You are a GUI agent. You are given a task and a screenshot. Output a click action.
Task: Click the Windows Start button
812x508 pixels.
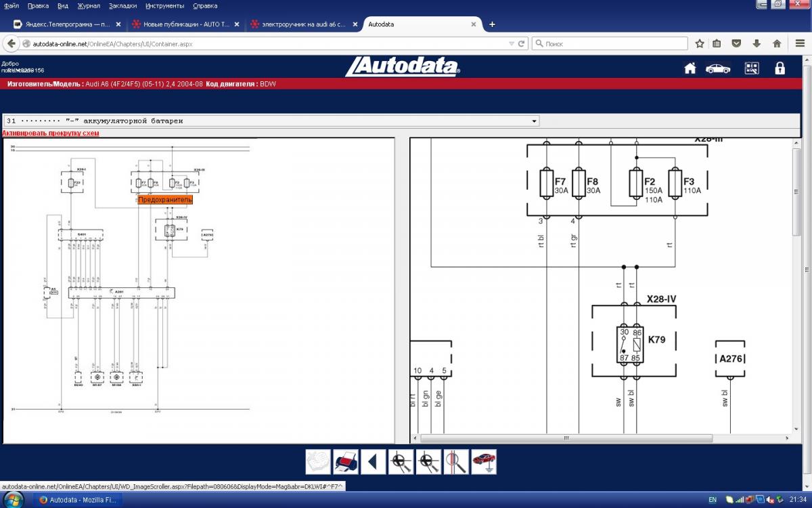click(14, 500)
